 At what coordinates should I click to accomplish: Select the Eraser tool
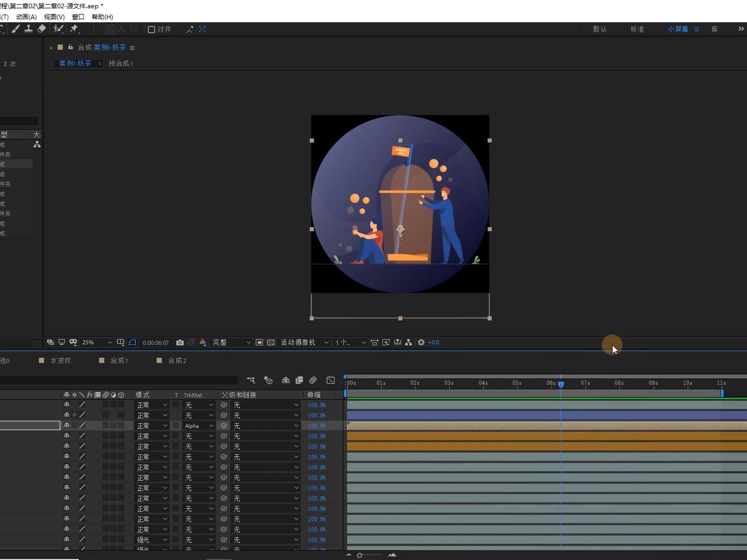click(x=42, y=29)
